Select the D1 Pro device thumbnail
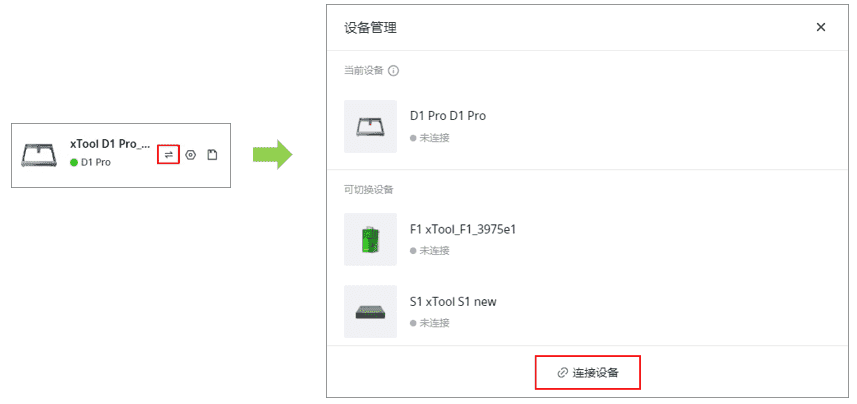The width and height of the screenshot is (857, 404). (371, 126)
